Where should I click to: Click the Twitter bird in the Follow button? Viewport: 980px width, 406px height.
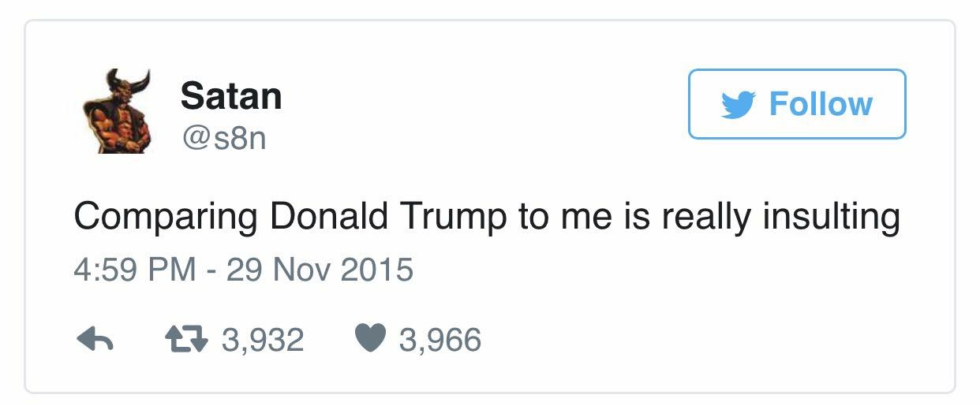738,105
